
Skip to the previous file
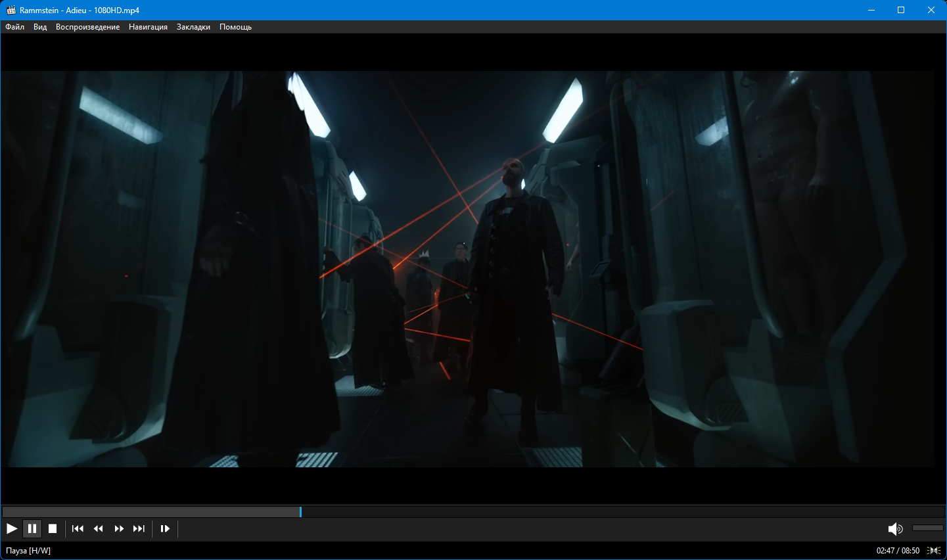[78, 528]
